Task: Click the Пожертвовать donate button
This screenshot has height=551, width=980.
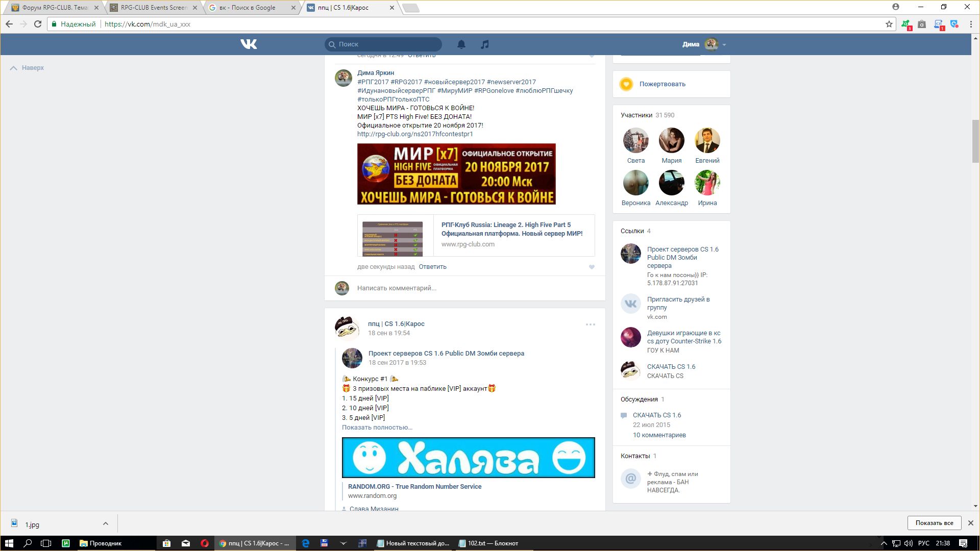Action: coord(662,84)
